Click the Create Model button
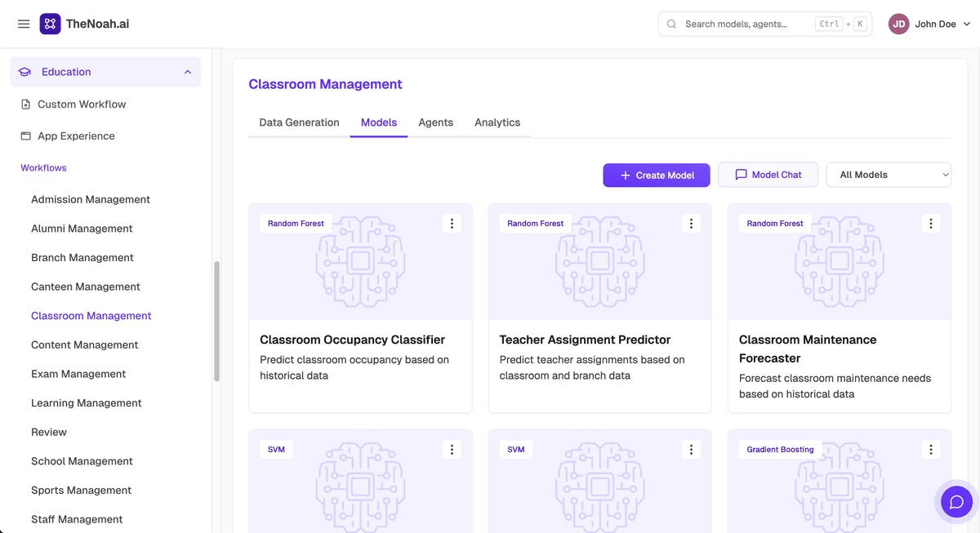This screenshot has width=980, height=533. click(657, 175)
